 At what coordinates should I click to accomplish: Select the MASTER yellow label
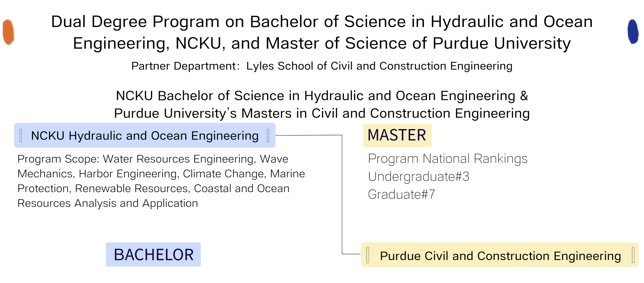[397, 135]
